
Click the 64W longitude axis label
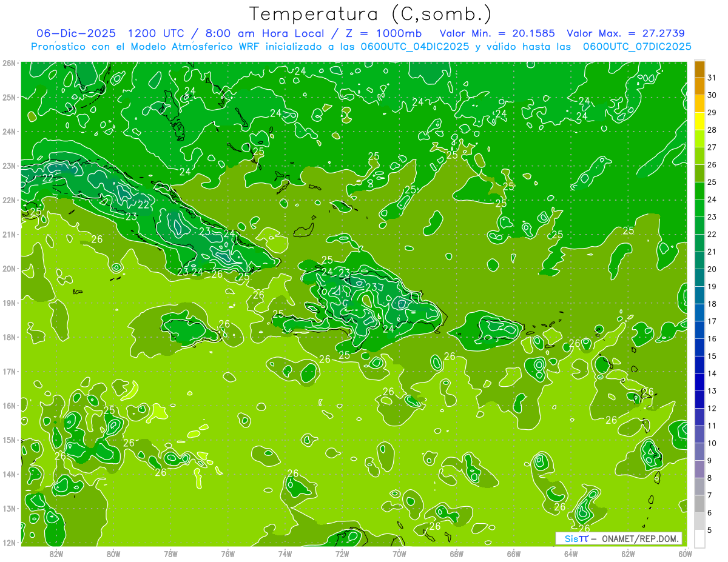571,554
